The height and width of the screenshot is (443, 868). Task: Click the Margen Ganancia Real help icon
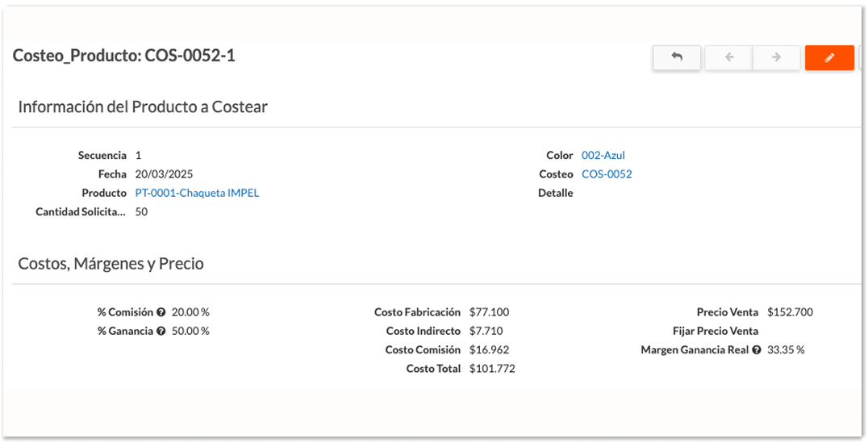(x=757, y=350)
